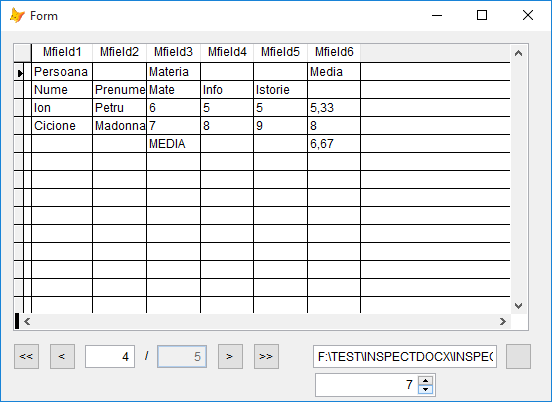Click the record selector for the Ion row
552x402 pixels.
tap(19, 108)
